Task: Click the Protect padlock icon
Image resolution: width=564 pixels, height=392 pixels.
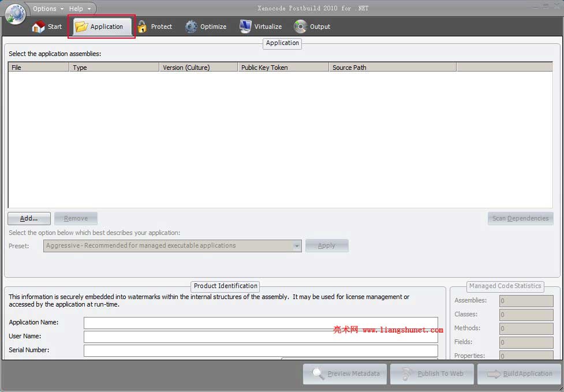Action: pyautogui.click(x=142, y=27)
